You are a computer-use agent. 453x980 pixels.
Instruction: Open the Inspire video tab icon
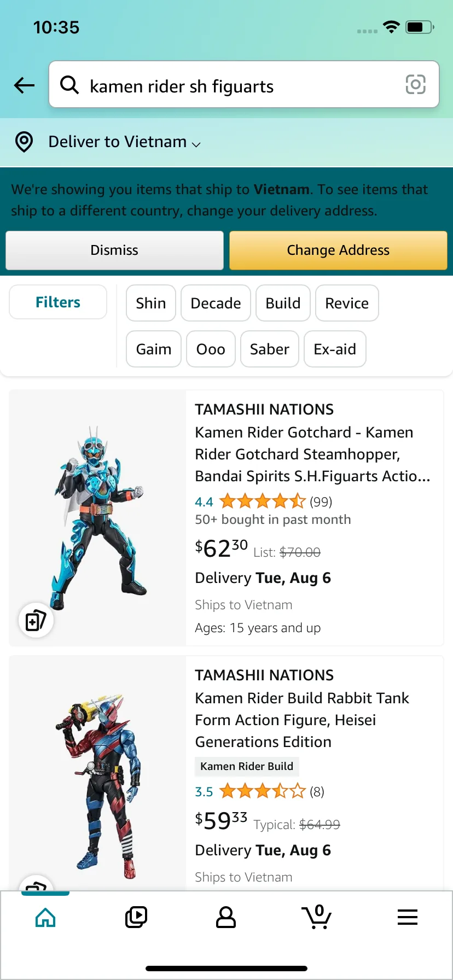click(x=136, y=917)
